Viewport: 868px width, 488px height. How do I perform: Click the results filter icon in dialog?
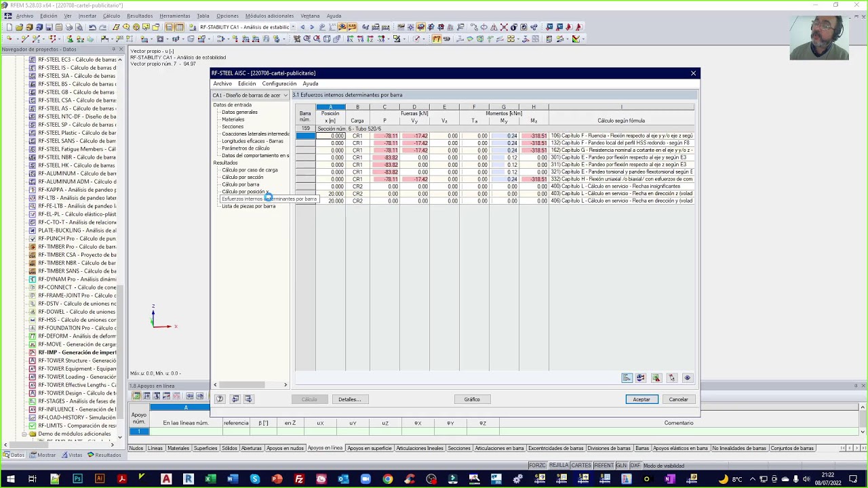tap(640, 378)
